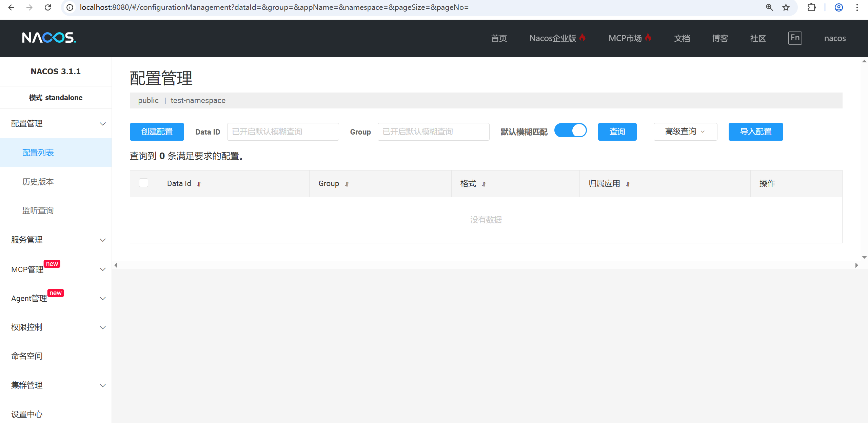Image resolution: width=868 pixels, height=423 pixels.
Task: Open the MCP市场 link
Action: 630,38
